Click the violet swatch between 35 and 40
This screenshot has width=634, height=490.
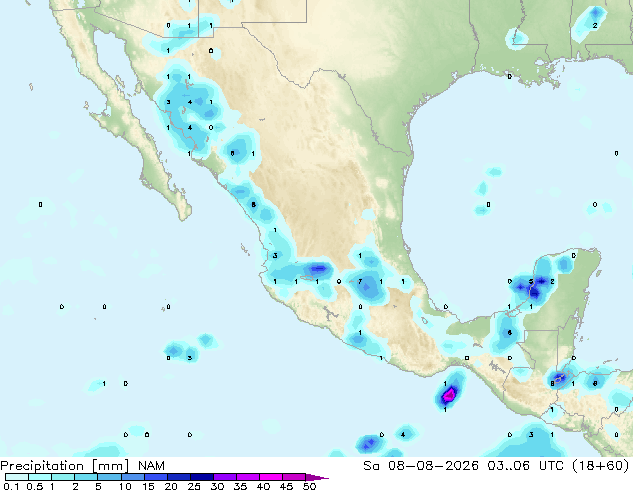pos(247,477)
